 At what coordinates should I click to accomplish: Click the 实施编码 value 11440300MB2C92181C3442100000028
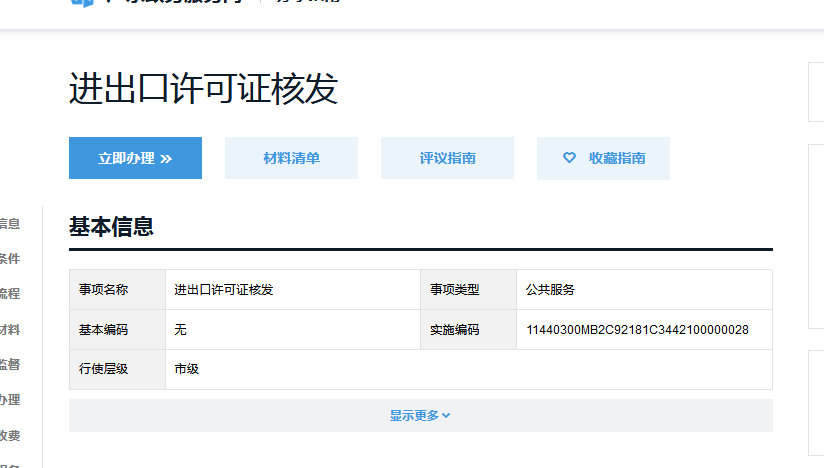637,330
